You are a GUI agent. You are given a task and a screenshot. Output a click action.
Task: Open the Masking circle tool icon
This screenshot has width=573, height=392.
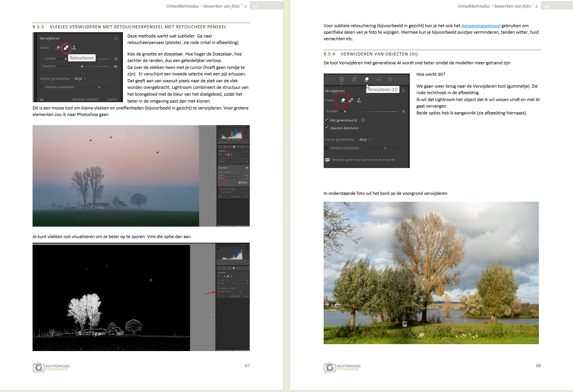(x=390, y=79)
